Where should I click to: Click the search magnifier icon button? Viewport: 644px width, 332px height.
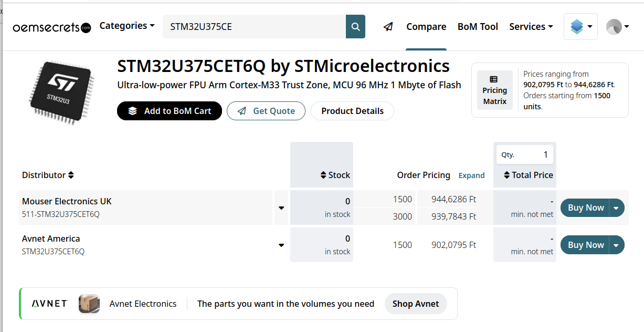click(x=355, y=26)
